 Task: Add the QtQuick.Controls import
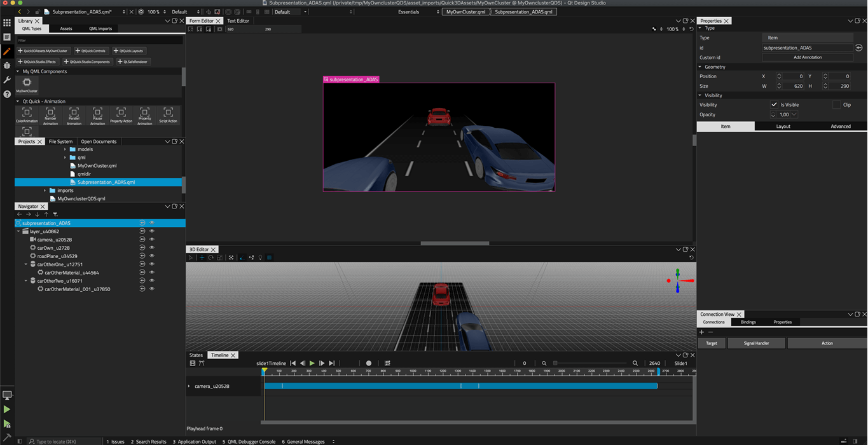[x=90, y=51]
